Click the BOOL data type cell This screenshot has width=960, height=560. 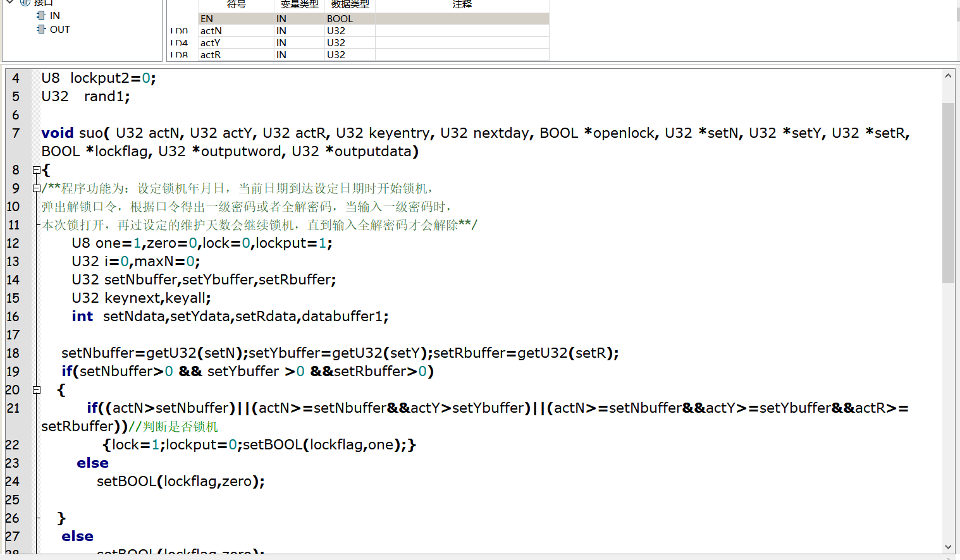click(350, 19)
